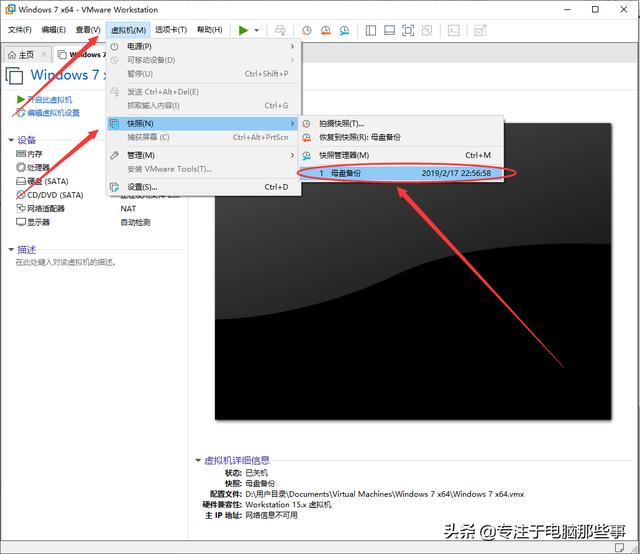Toggle the library sidebar view toolbar icon
Image resolution: width=640 pixels, height=554 pixels.
[x=371, y=30]
